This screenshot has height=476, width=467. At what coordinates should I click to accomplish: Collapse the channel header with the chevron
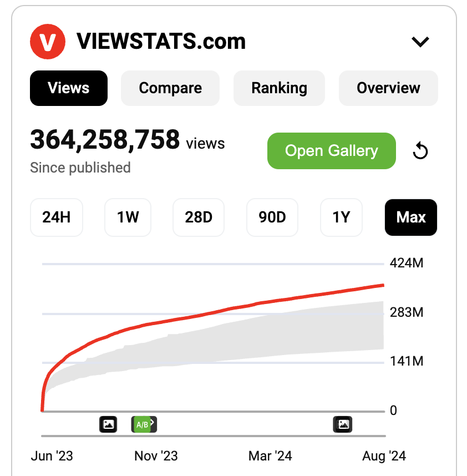click(420, 41)
